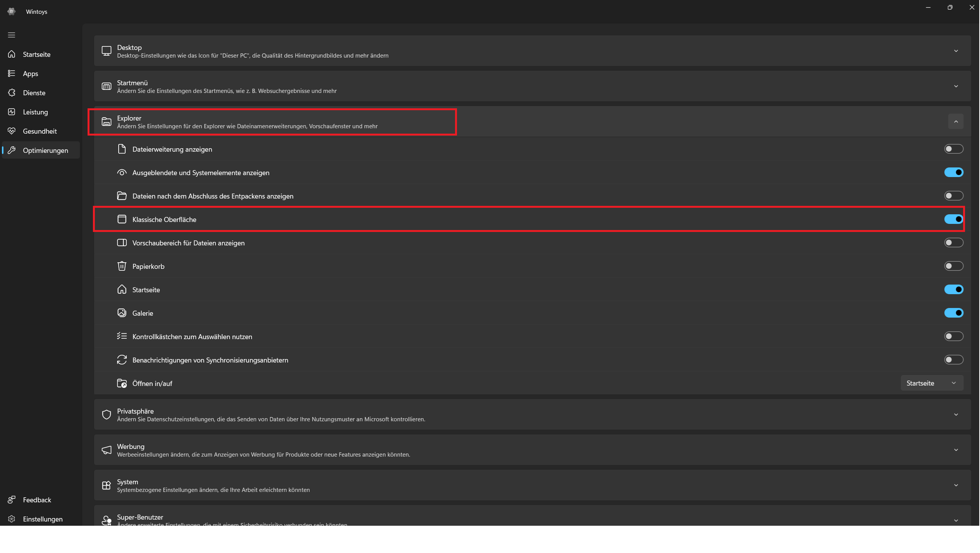
Task: Enable Dateierweiterung anzeigen toggle
Action: (x=954, y=149)
